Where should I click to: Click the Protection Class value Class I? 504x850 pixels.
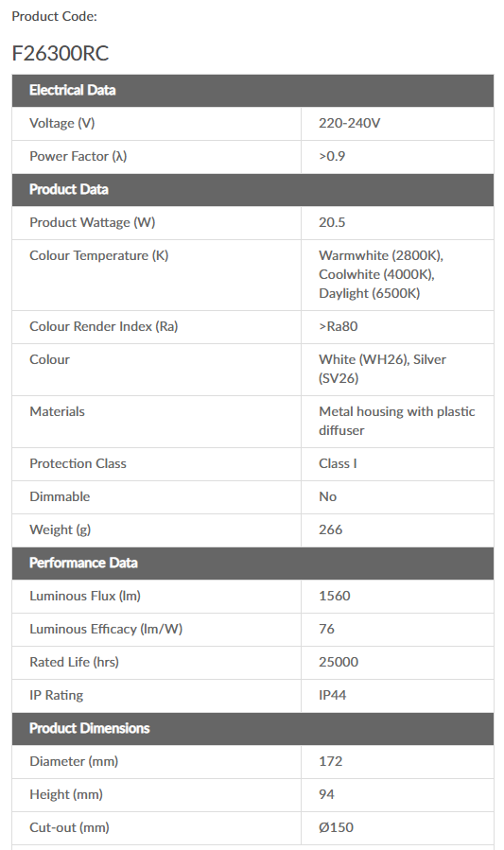338,464
